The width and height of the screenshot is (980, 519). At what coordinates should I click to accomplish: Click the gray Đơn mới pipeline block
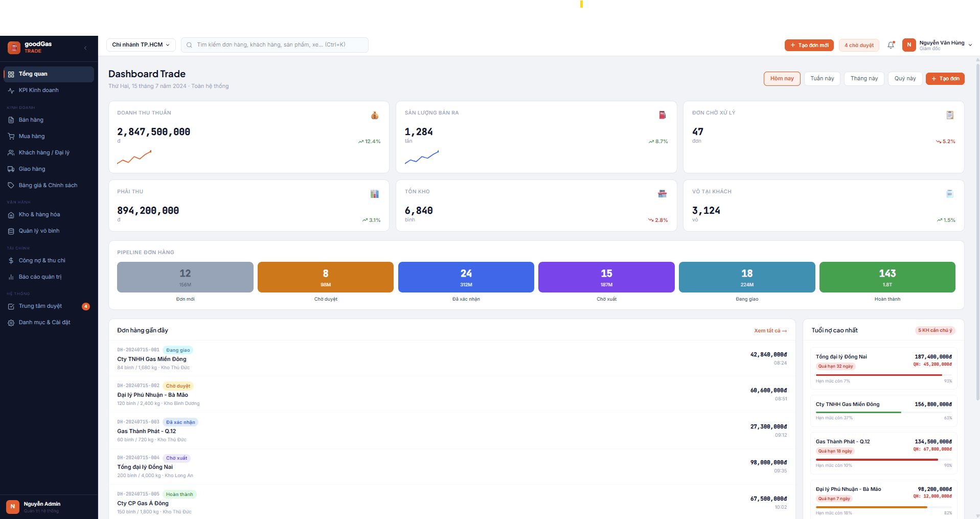pyautogui.click(x=185, y=277)
